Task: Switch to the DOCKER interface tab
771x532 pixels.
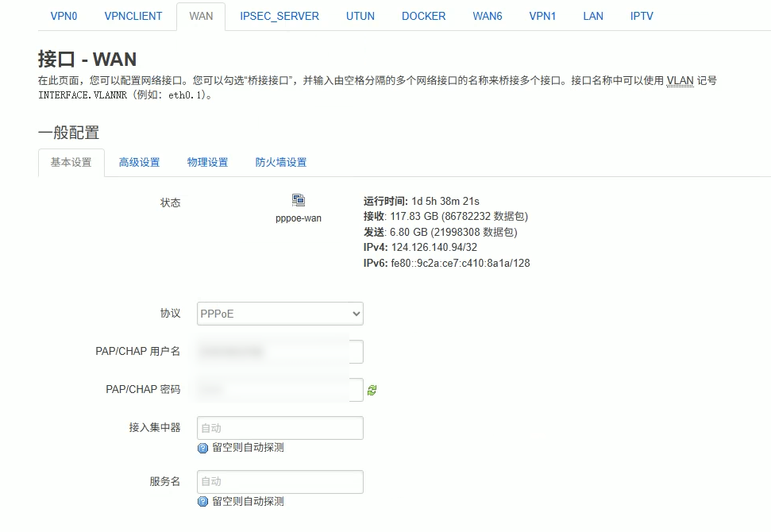Action: tap(423, 15)
